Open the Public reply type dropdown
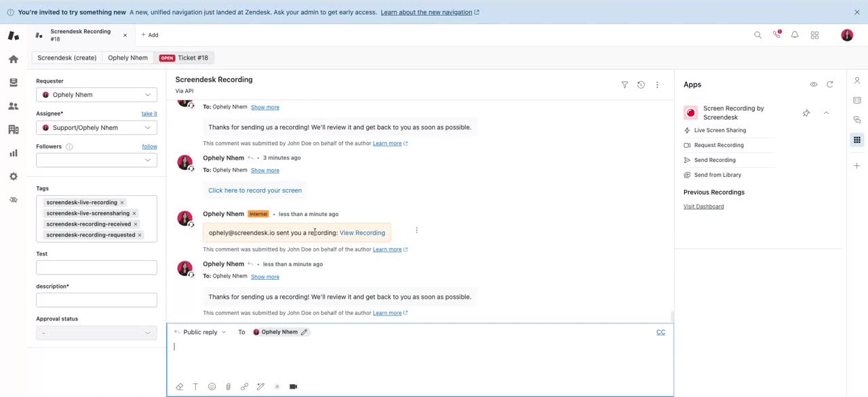868x397 pixels. [200, 332]
